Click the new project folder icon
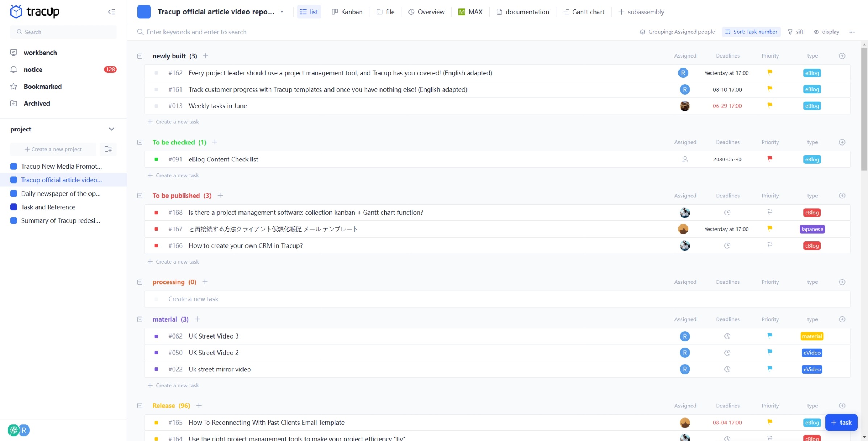Screen dimensions: 868x441 point(108,149)
